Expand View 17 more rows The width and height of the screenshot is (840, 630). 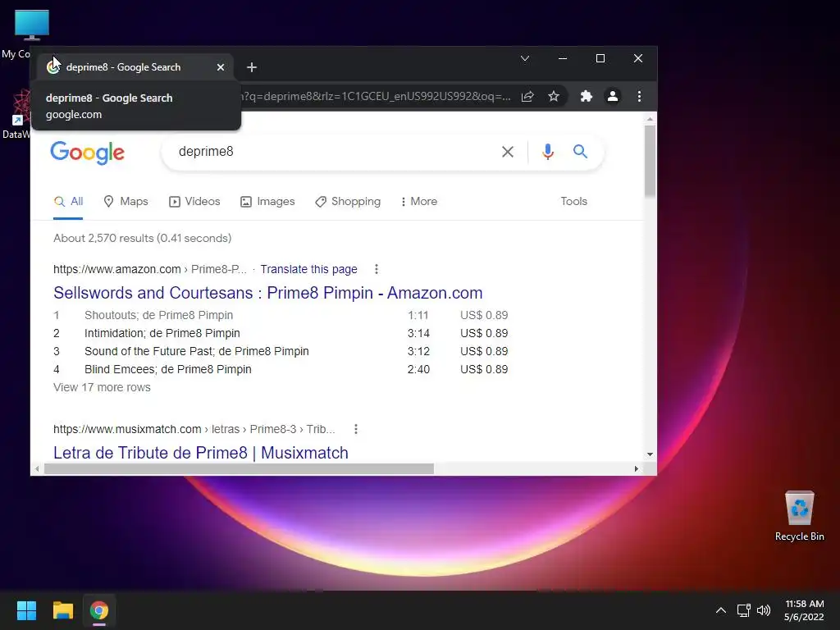[x=102, y=387]
